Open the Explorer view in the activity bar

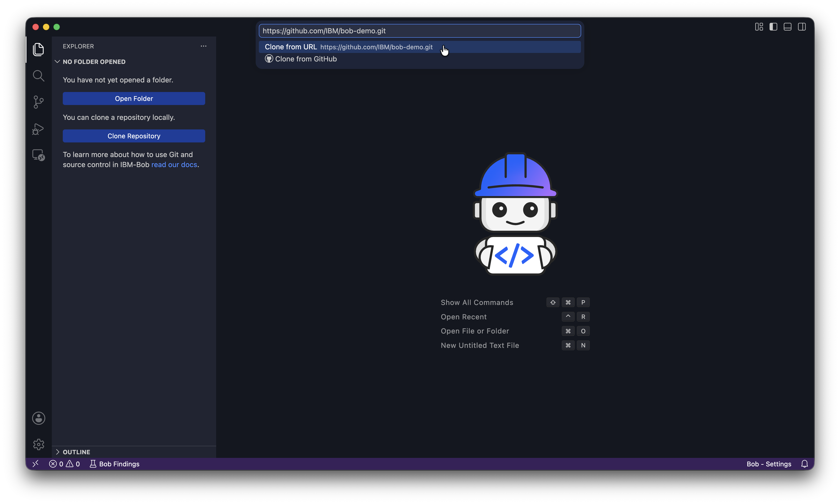pyautogui.click(x=38, y=50)
